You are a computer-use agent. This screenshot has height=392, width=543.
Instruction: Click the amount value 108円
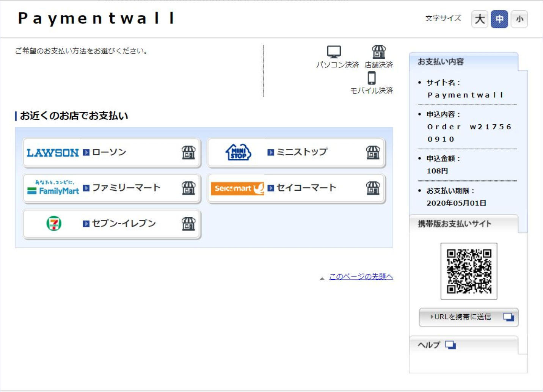438,171
